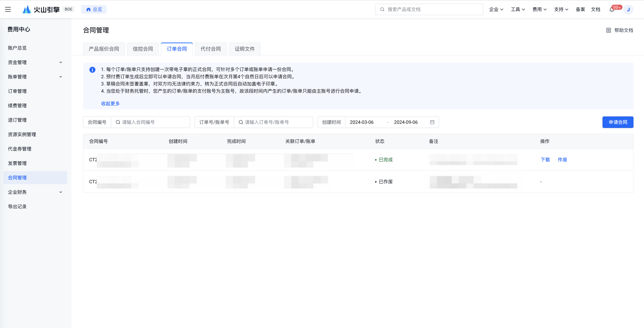Open the 帮助文档 help link

623,30
